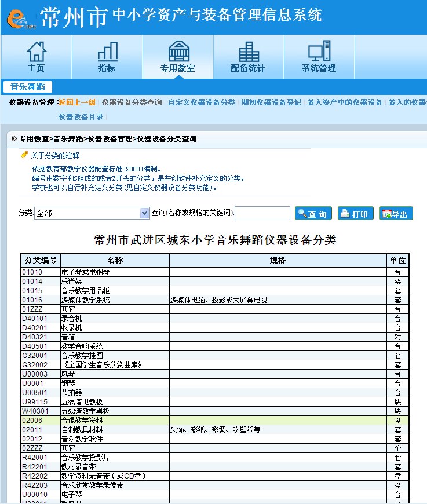Select row 电子琴或电钢琴
Image resolution: width=427 pixels, height=504 pixels.
215,272
